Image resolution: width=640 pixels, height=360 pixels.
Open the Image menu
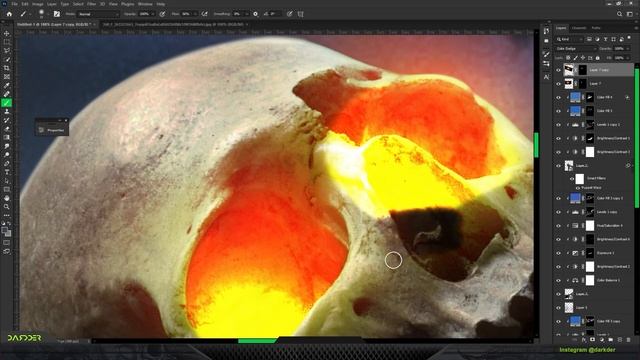38,4
